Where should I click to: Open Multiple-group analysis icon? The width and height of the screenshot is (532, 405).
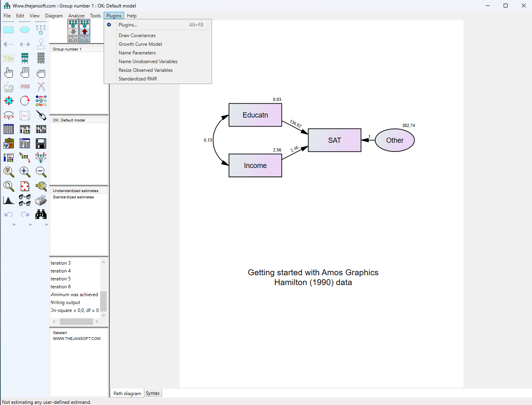point(25,200)
